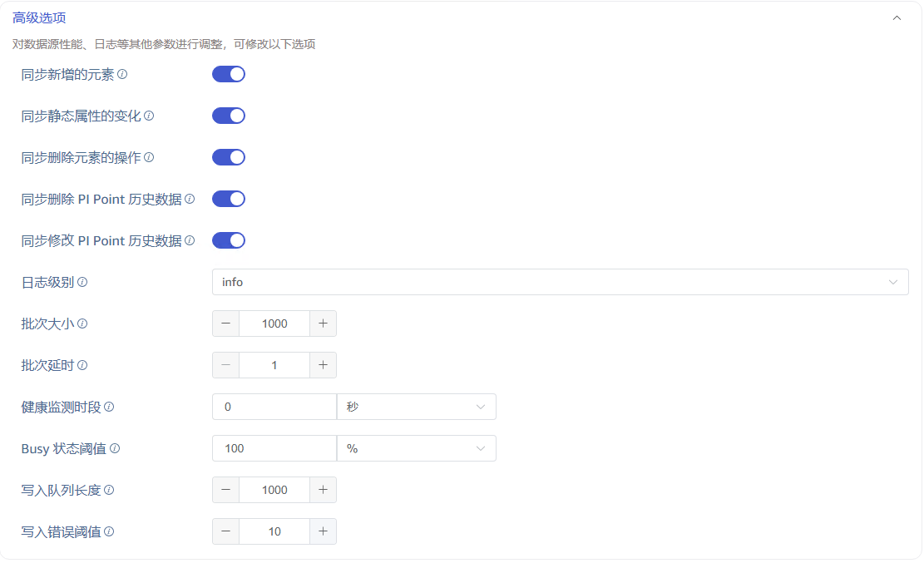Click info icon beside 同步静态属性的变化

(x=149, y=116)
